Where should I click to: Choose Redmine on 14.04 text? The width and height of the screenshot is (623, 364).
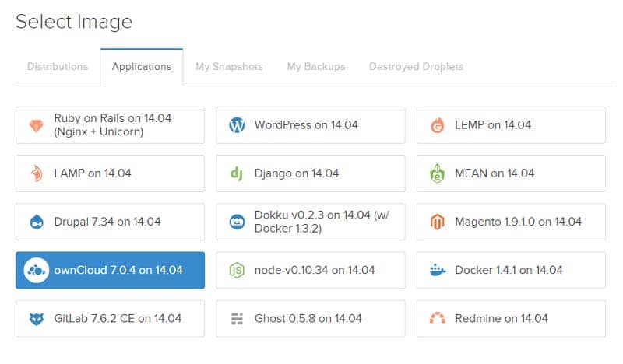click(502, 319)
